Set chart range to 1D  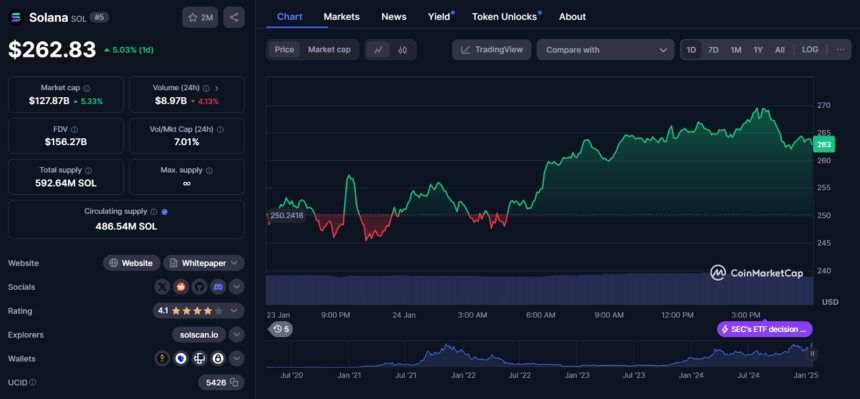(691, 50)
